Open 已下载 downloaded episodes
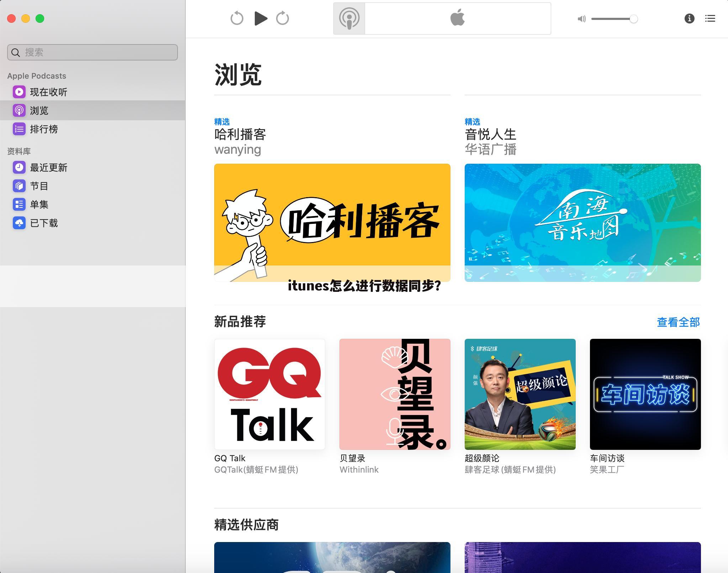 click(44, 223)
